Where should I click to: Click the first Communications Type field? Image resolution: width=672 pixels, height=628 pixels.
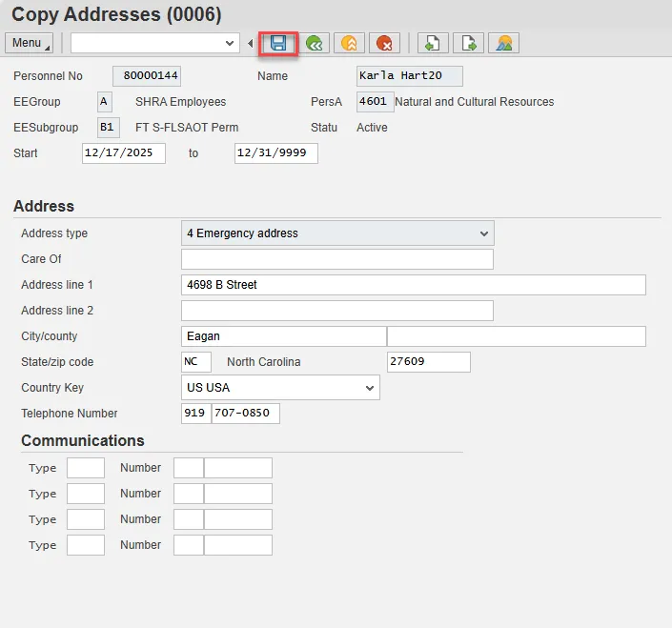tap(86, 468)
